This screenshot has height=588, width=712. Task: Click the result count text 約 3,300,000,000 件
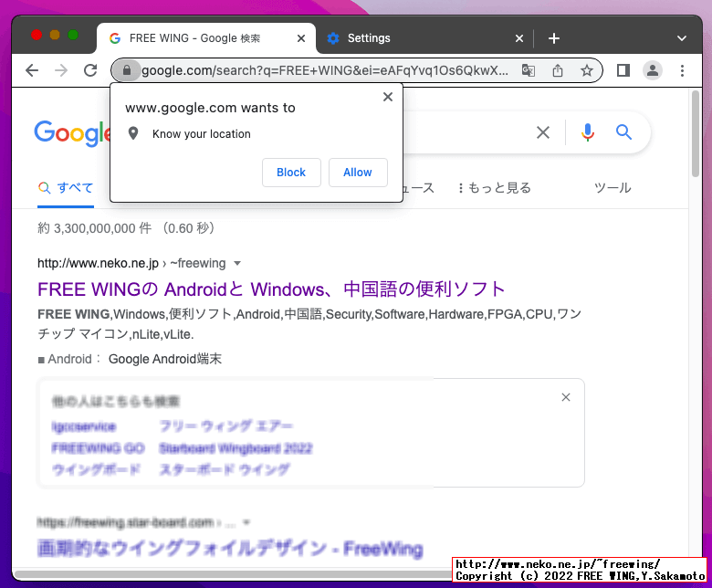click(94, 228)
